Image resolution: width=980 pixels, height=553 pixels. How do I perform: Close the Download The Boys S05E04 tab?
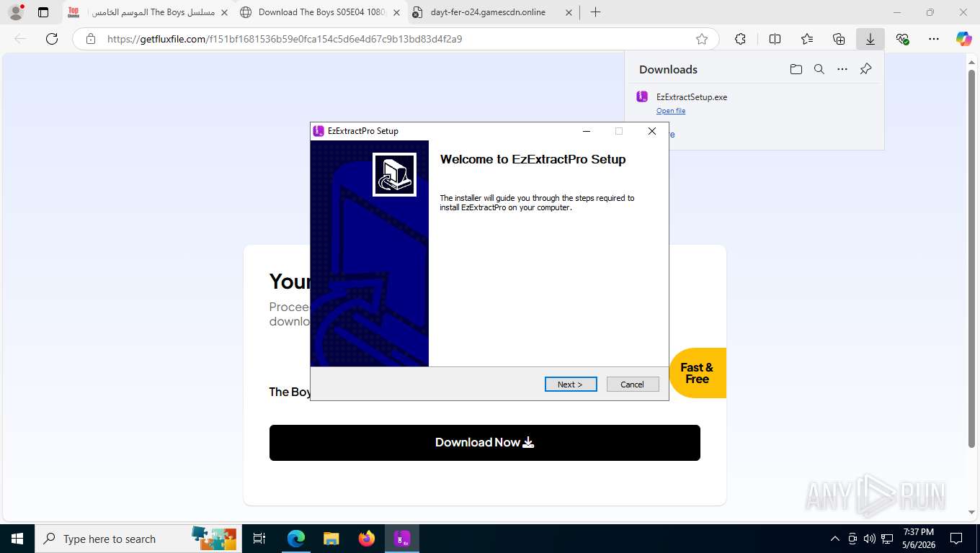[396, 12]
